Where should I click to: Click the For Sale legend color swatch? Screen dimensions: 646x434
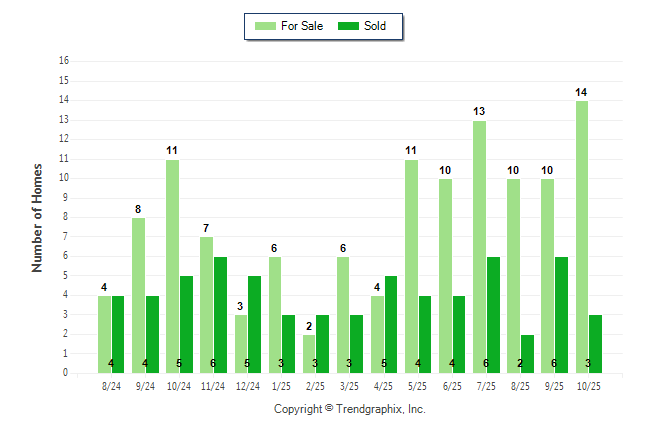pyautogui.click(x=268, y=26)
